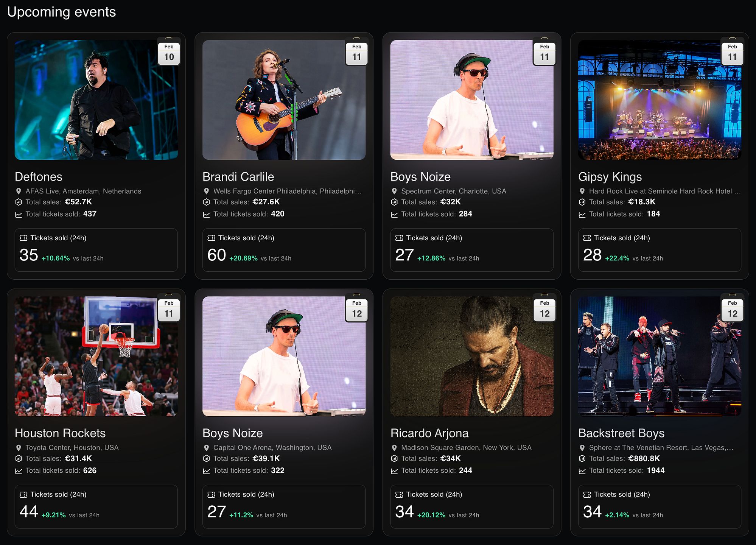
Task: Click the location pin icon on Deftones card
Action: tap(18, 191)
